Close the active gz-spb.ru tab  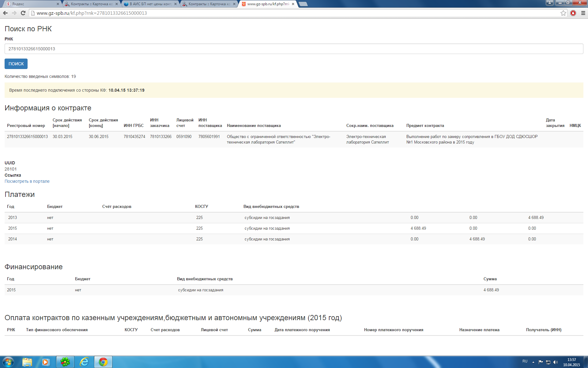pyautogui.click(x=293, y=4)
